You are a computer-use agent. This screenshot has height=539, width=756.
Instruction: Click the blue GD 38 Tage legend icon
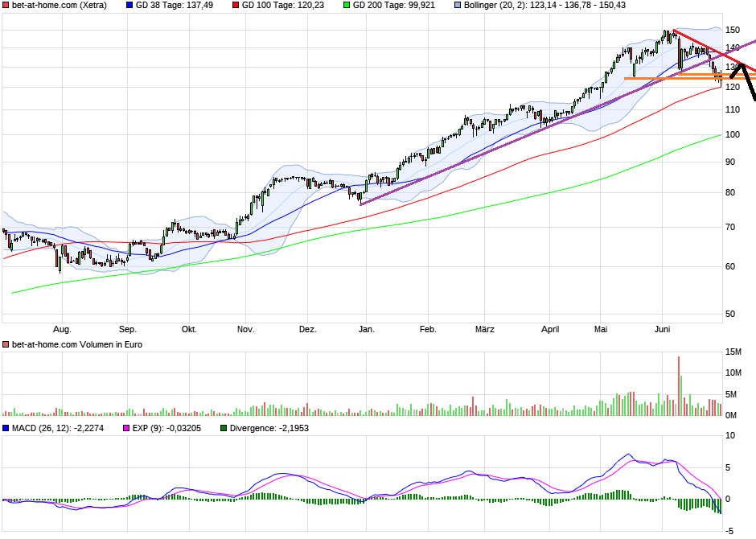tap(129, 6)
